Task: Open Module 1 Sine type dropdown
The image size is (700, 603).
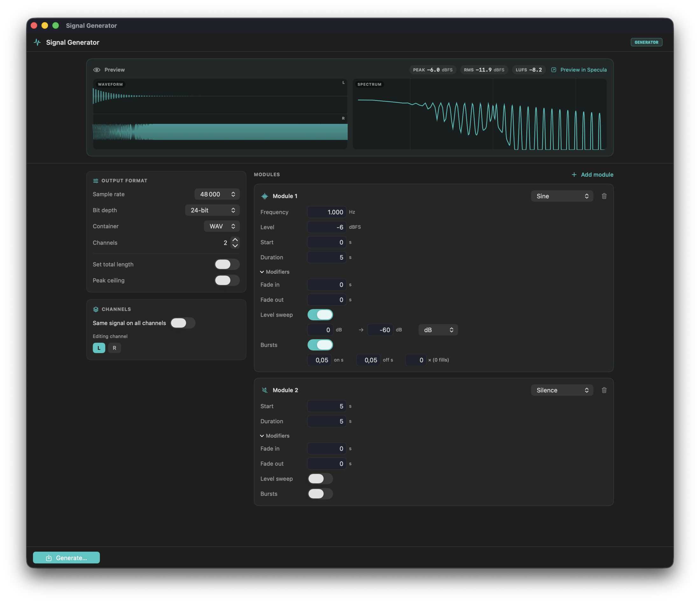Action: pyautogui.click(x=562, y=196)
